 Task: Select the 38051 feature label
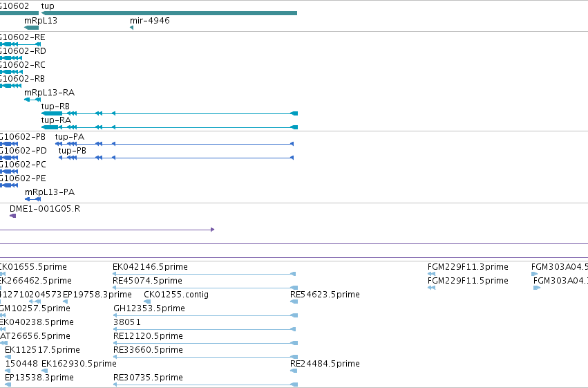(x=127, y=322)
